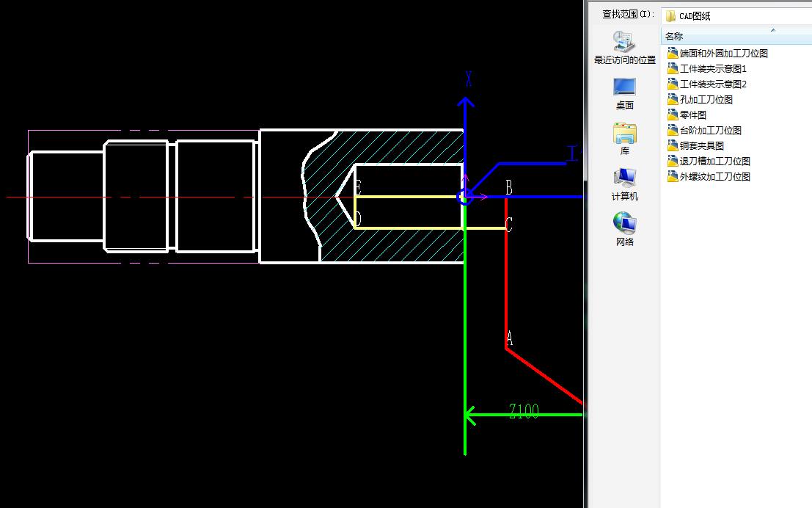This screenshot has width=812, height=508.
Task: Select file 工件装夹示意图2
Action: click(x=707, y=84)
